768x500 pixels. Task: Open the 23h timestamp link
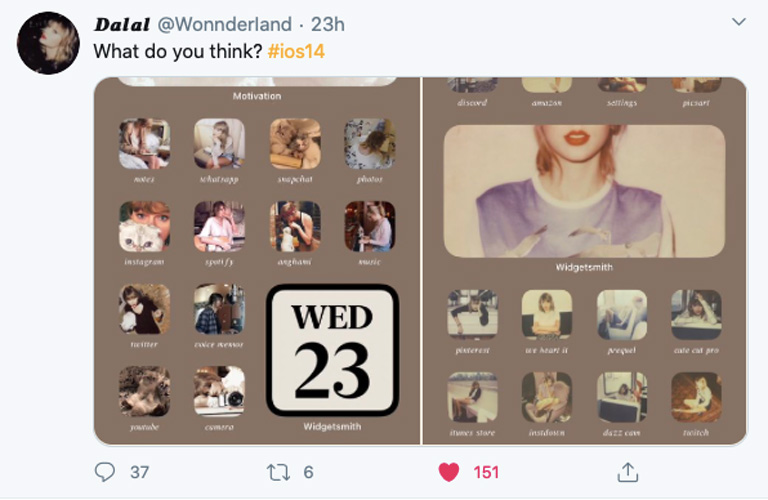click(x=328, y=24)
